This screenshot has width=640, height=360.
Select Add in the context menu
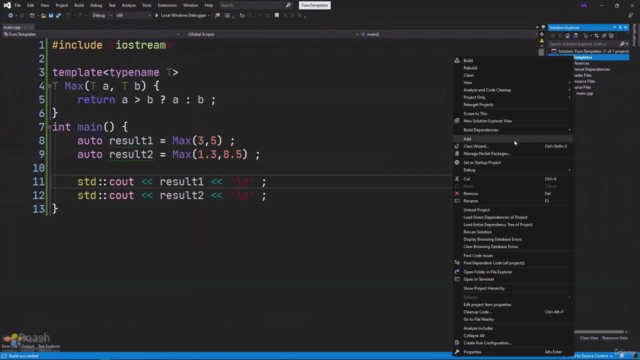(x=513, y=139)
